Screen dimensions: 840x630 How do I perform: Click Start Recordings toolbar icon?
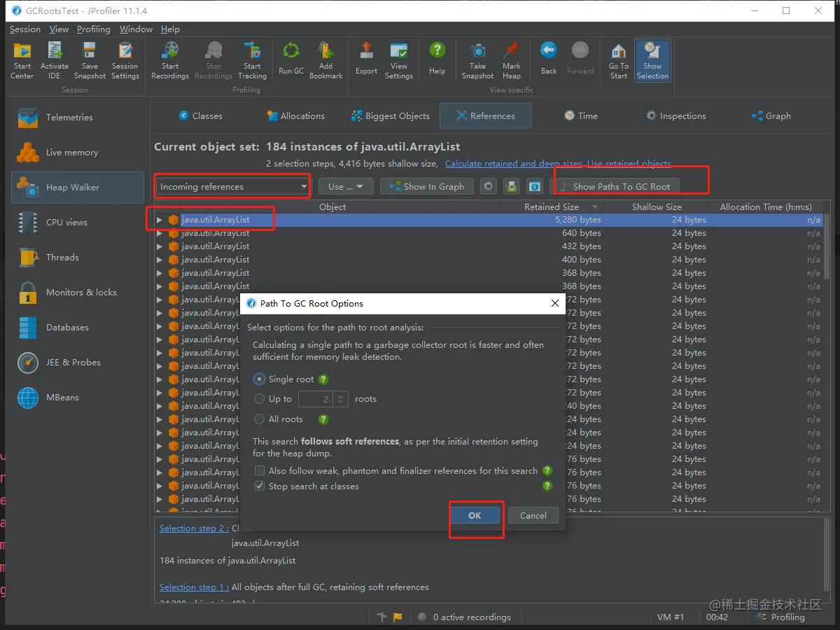pos(170,60)
